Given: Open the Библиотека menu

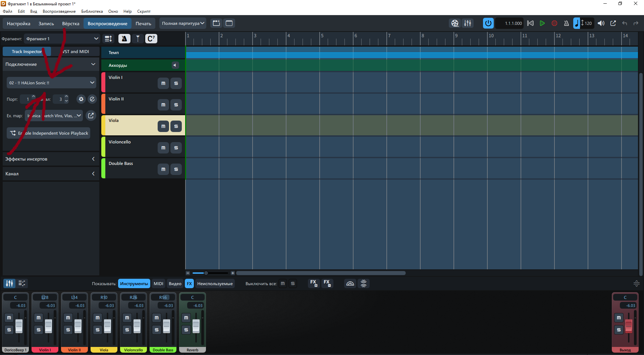Looking at the screenshot, I should tap(92, 11).
